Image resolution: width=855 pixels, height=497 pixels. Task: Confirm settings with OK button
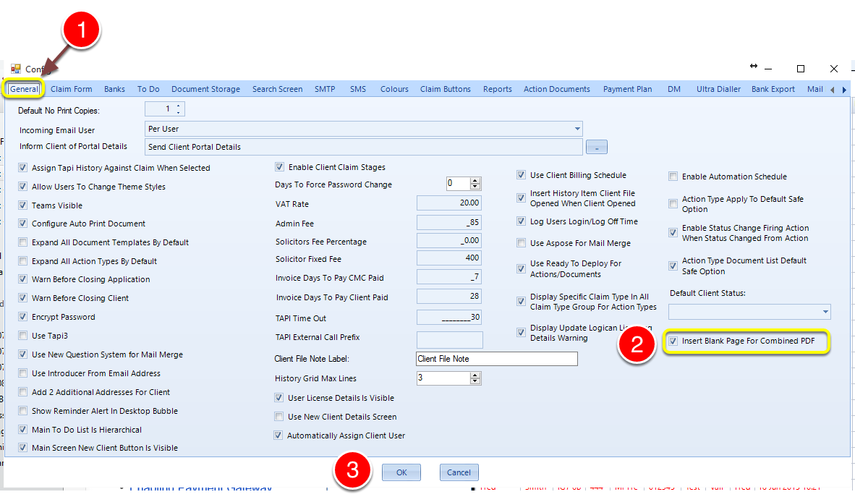tap(401, 472)
